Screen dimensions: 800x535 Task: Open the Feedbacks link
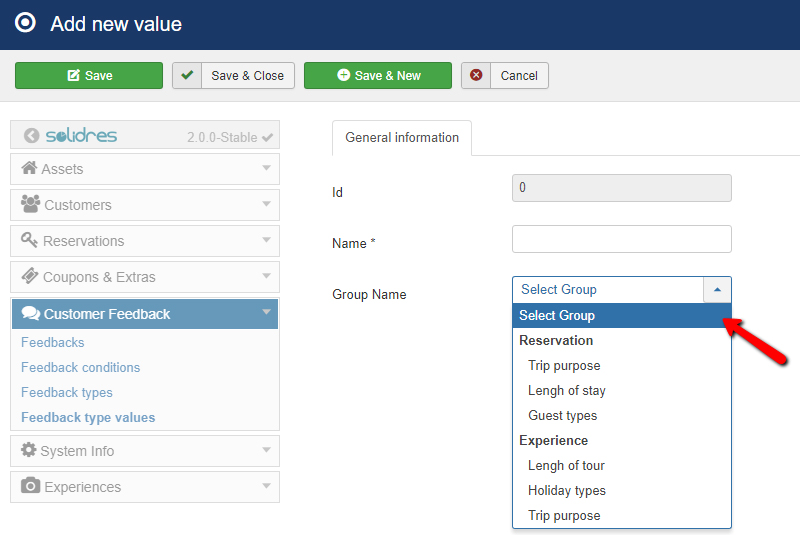pyautogui.click(x=53, y=342)
